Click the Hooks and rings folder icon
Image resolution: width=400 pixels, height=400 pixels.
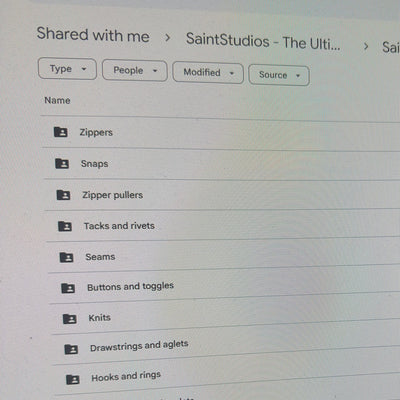[73, 379]
